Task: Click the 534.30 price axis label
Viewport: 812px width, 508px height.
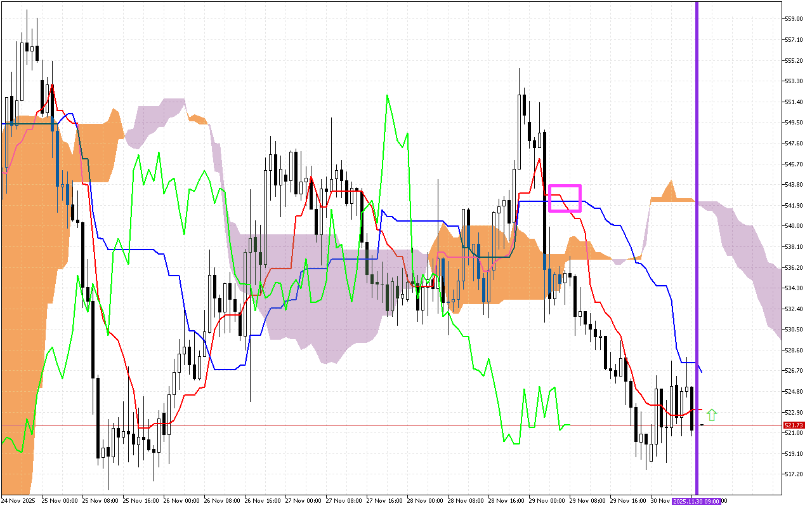Action: 794,288
